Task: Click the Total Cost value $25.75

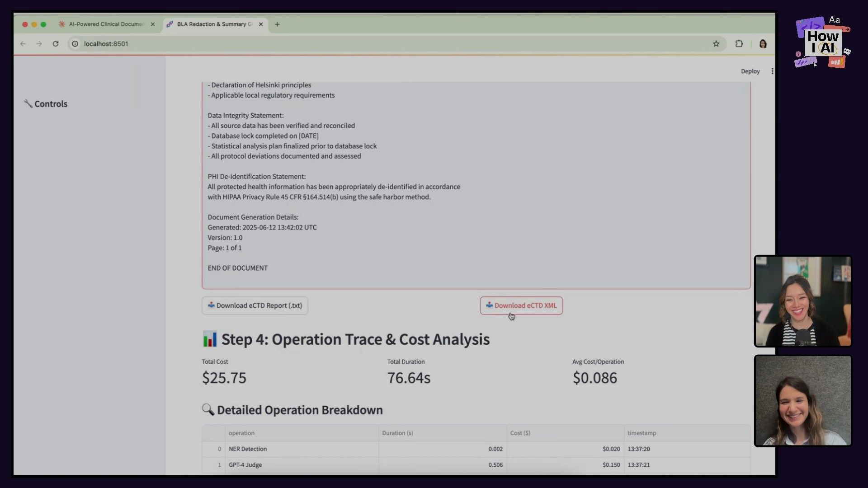Action: [224, 378]
